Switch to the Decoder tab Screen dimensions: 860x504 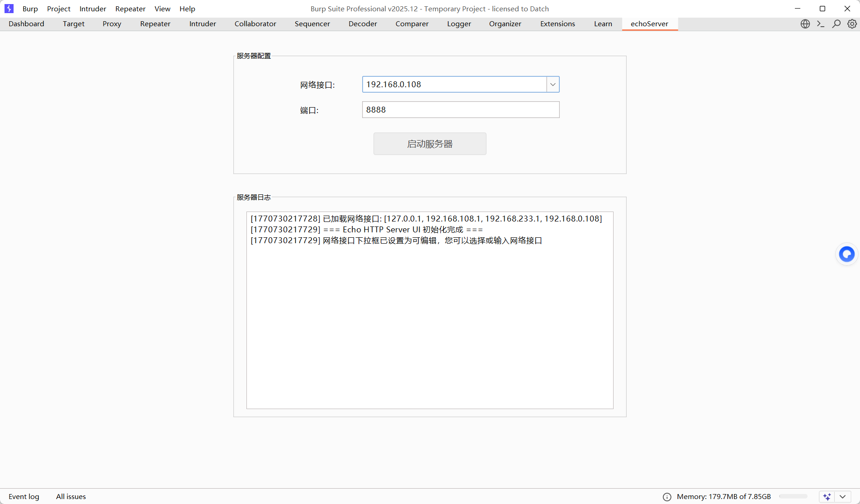[x=363, y=24]
